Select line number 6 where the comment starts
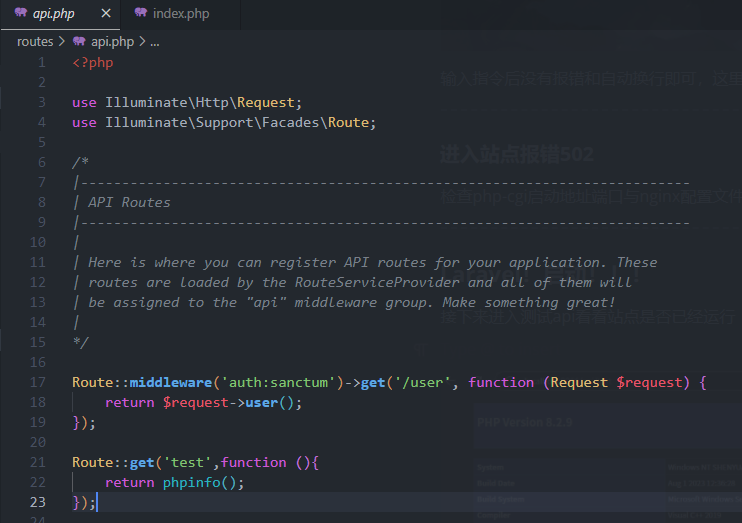The image size is (742, 523). 41,162
